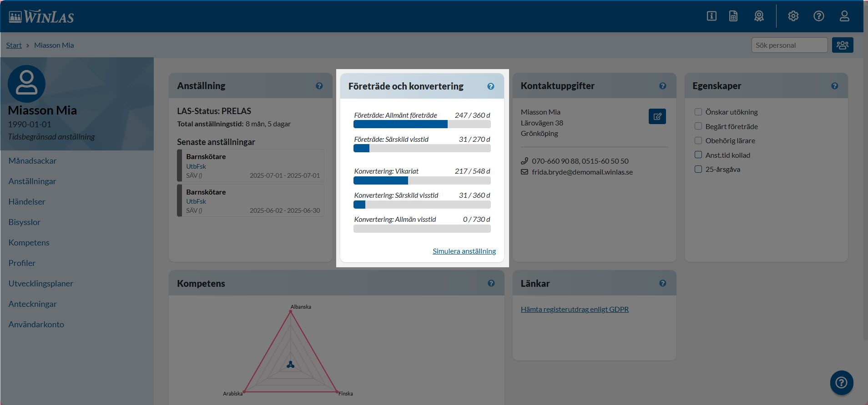
Task: Go to Kompetens in sidebar menu
Action: pos(29,243)
